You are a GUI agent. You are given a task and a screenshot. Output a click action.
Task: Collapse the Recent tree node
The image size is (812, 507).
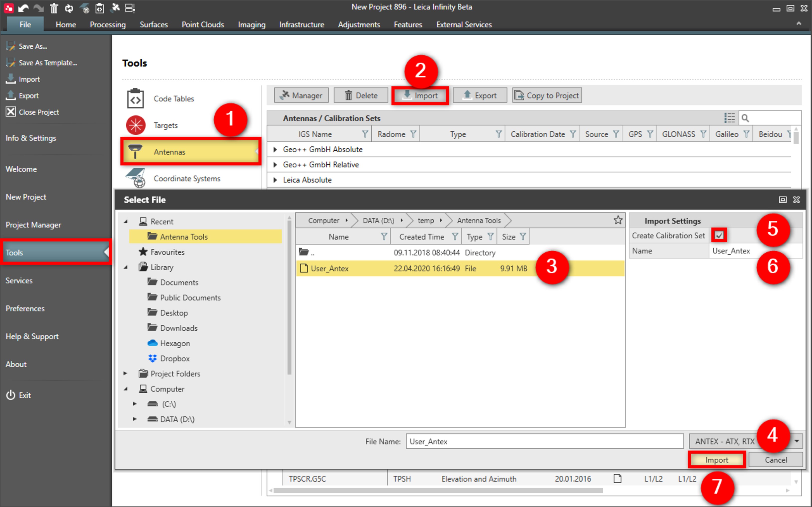126,221
